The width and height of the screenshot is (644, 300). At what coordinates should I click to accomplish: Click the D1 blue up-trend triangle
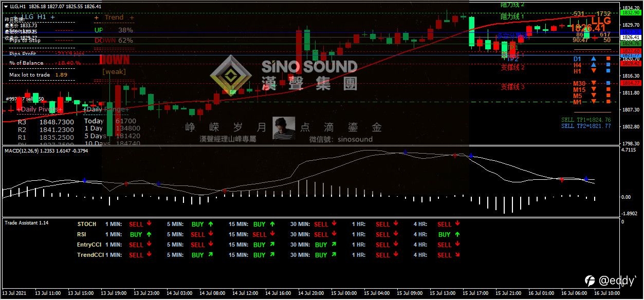point(594,59)
